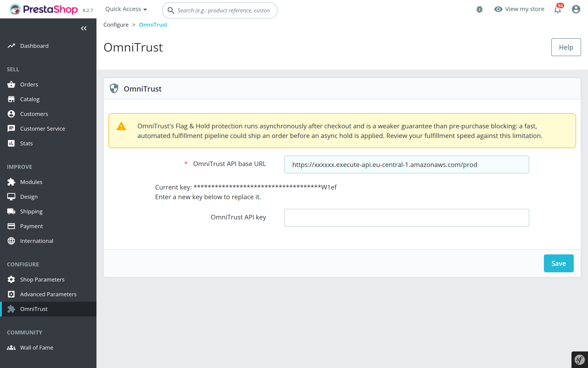Click the Modules puzzle icon
The width and height of the screenshot is (588, 368).
tap(11, 182)
